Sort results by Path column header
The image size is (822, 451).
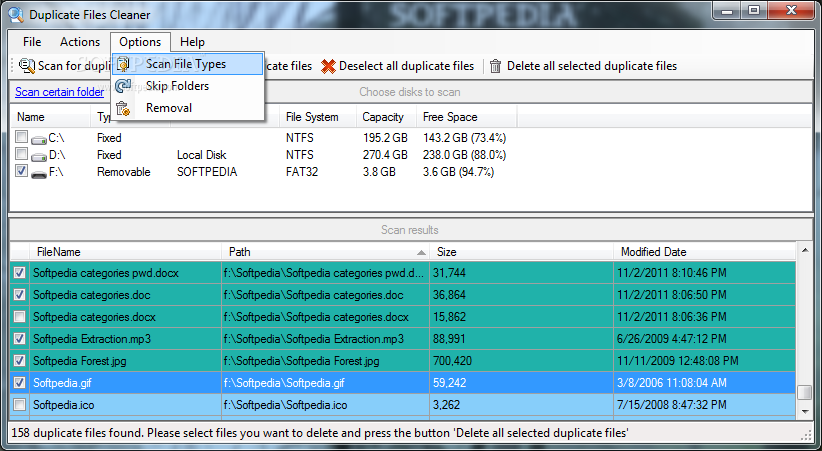click(x=325, y=252)
